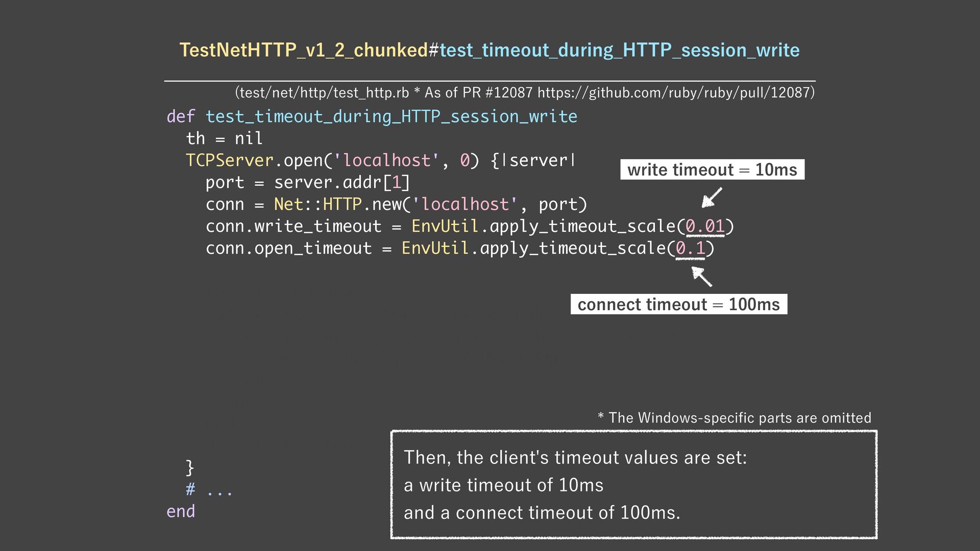Click the 'th = nil' code line
This screenshot has height=551, width=980.
point(224,139)
